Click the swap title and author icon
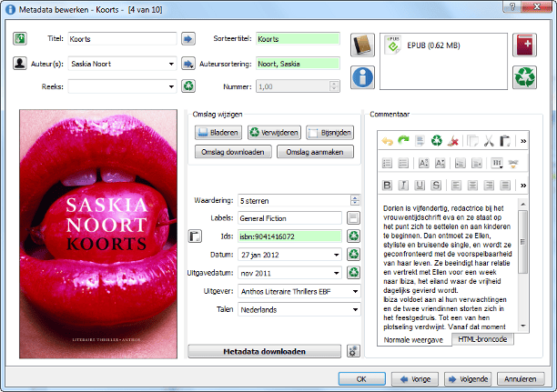Image resolution: width=557 pixels, height=392 pixels. [x=20, y=38]
